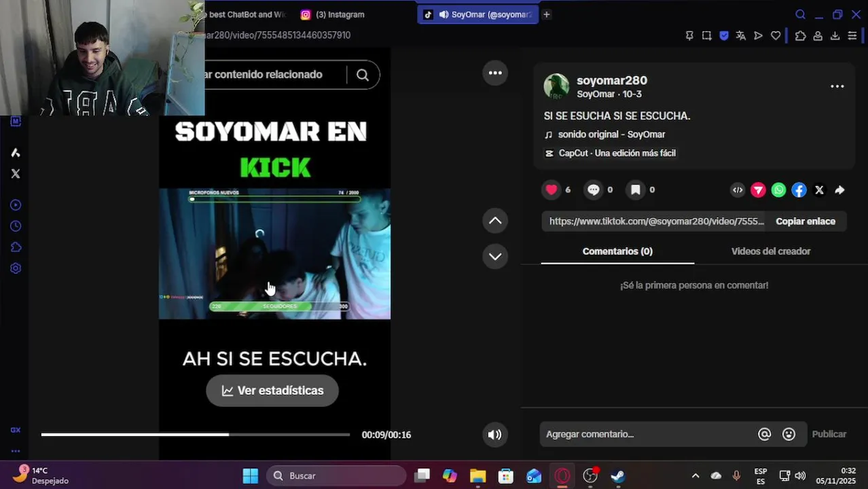Click the embed code icon
Image resolution: width=868 pixels, height=489 pixels.
coord(738,190)
